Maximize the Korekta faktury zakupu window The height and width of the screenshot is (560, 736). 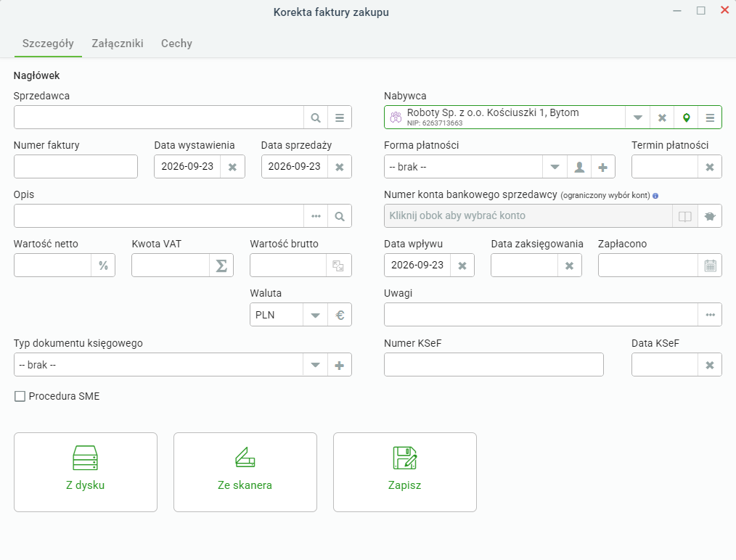click(x=700, y=10)
